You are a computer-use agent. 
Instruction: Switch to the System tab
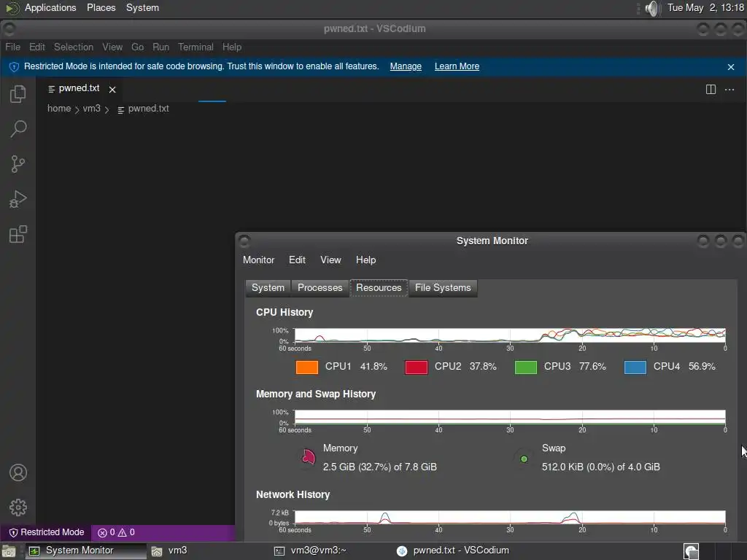click(x=268, y=288)
